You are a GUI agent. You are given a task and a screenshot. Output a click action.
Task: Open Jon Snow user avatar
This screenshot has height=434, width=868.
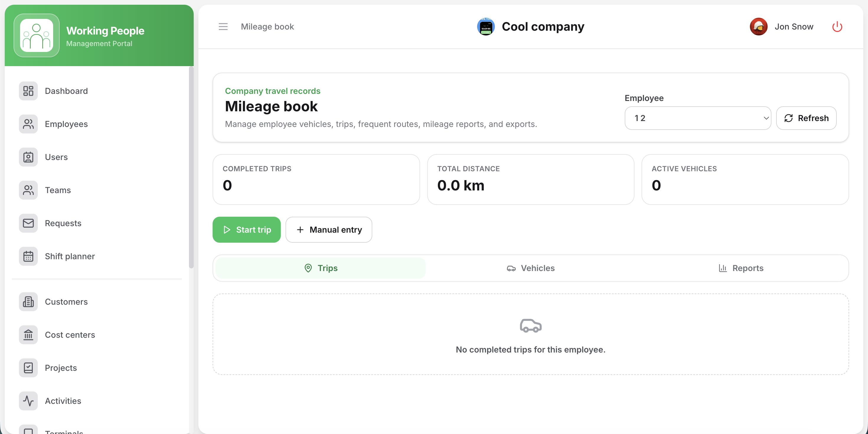758,27
